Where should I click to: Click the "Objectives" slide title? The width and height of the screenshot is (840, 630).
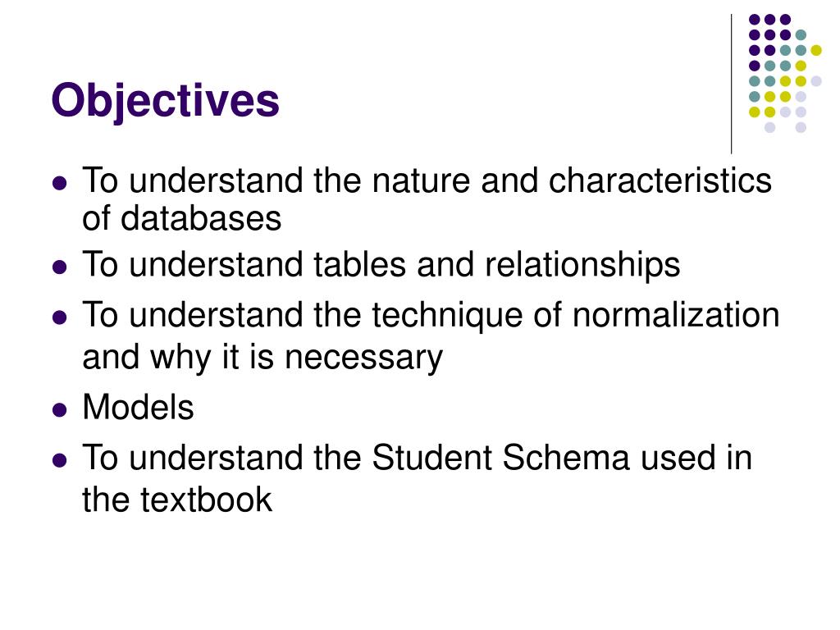coord(166,101)
